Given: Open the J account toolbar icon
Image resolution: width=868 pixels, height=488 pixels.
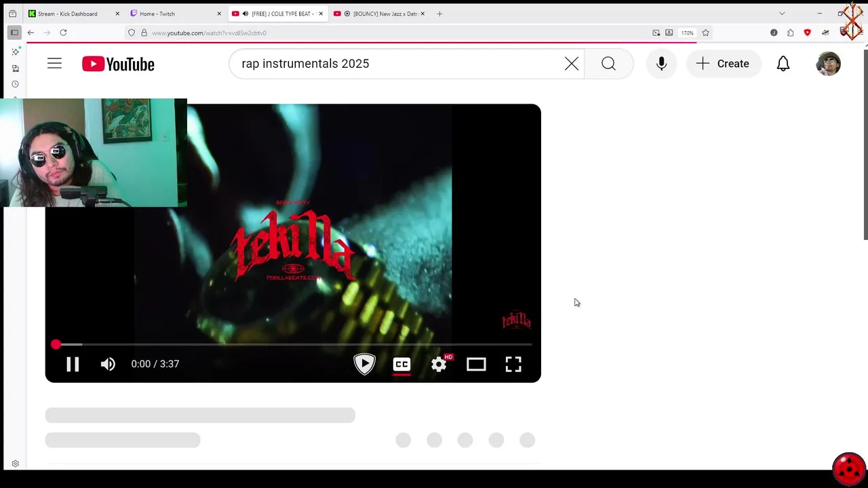Looking at the screenshot, I should (x=774, y=33).
